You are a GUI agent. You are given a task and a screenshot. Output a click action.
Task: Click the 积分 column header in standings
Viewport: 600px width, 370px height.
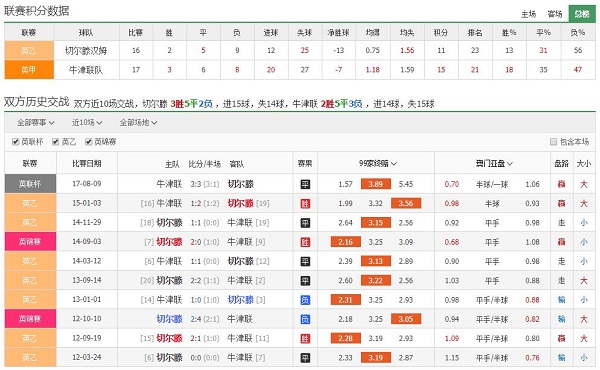click(x=441, y=33)
